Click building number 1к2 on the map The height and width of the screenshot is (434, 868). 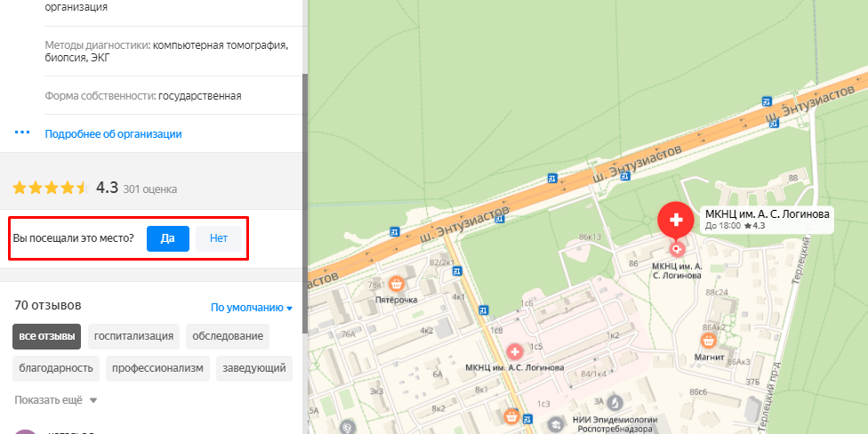(x=612, y=335)
